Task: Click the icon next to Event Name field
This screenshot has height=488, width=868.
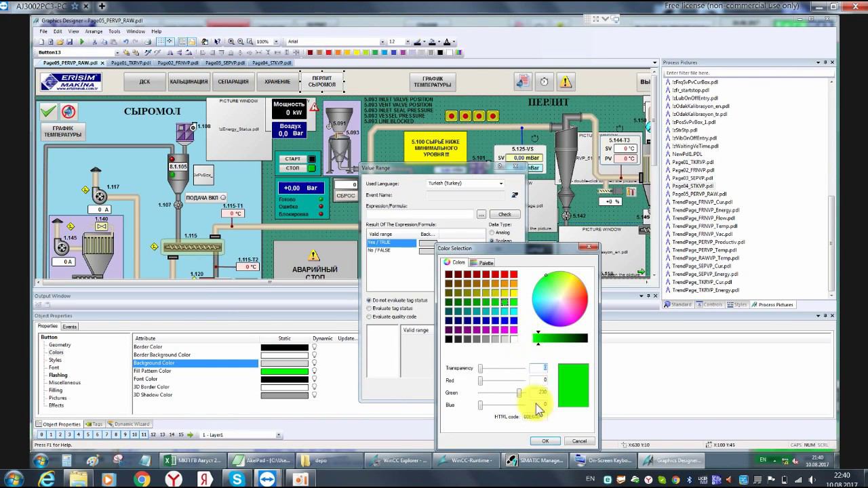Action: pos(515,195)
